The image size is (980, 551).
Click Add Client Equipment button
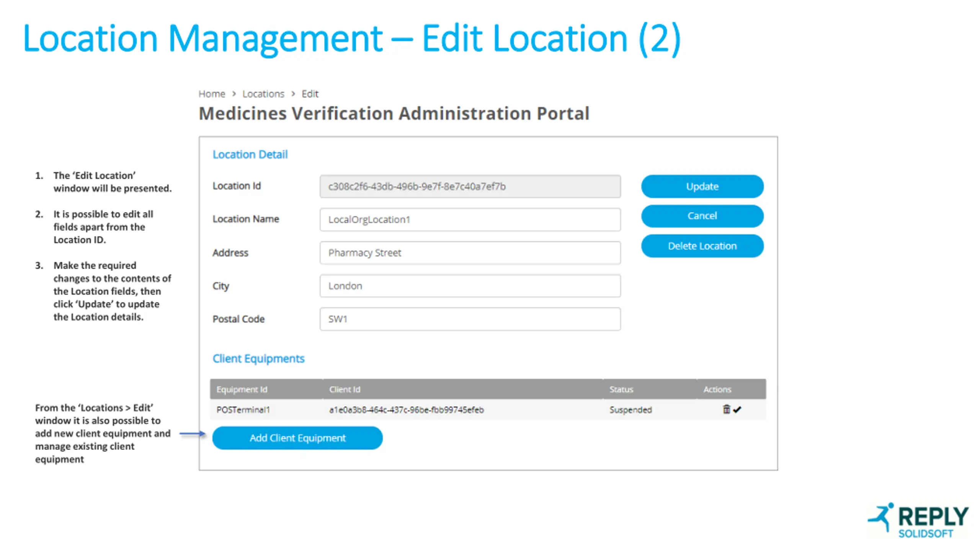(297, 438)
